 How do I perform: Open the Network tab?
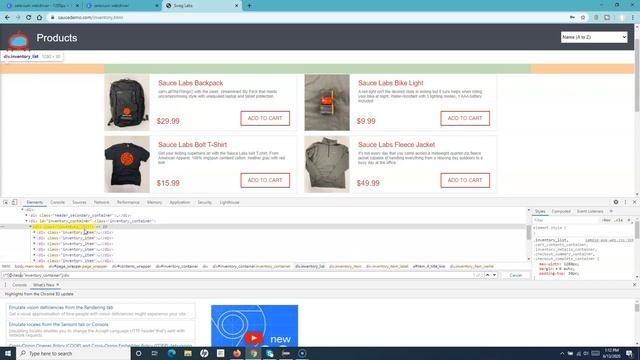(102, 202)
